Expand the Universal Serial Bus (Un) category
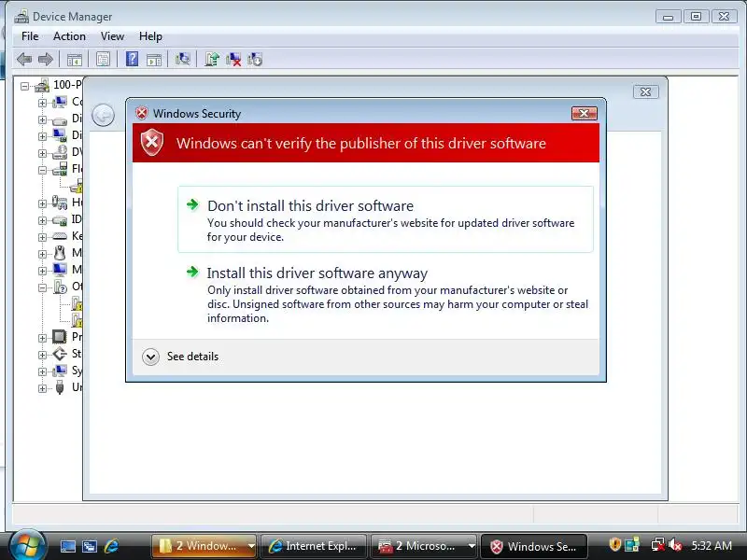This screenshot has height=560, width=747. (42, 388)
